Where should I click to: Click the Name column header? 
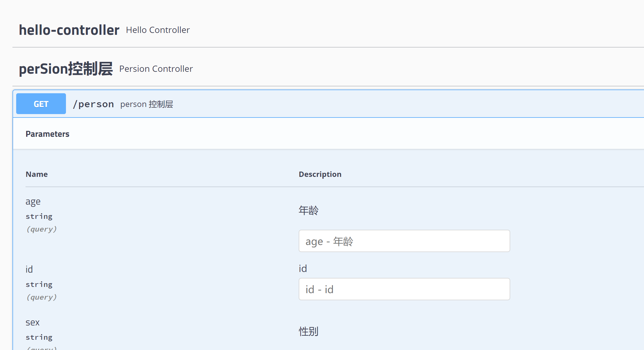click(36, 174)
